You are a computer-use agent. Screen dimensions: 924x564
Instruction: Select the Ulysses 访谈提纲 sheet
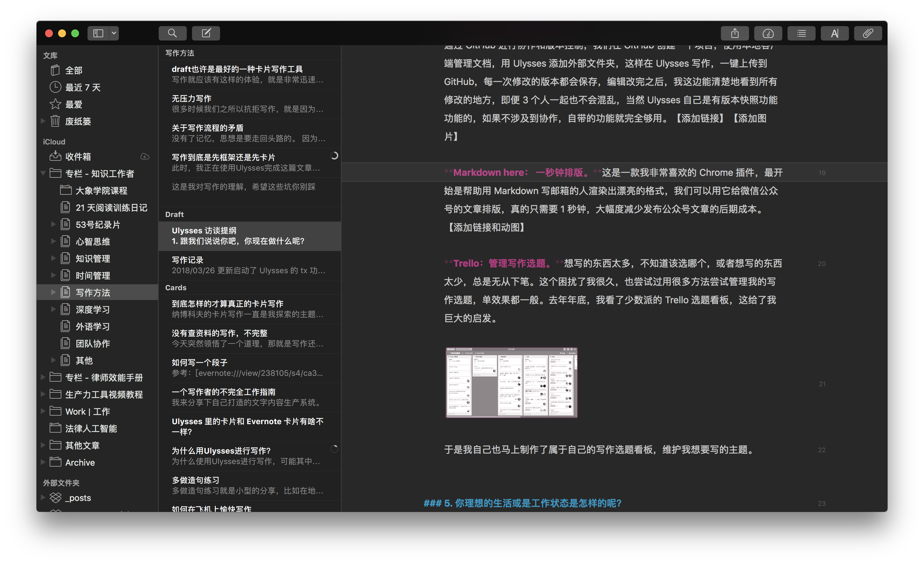coord(250,236)
